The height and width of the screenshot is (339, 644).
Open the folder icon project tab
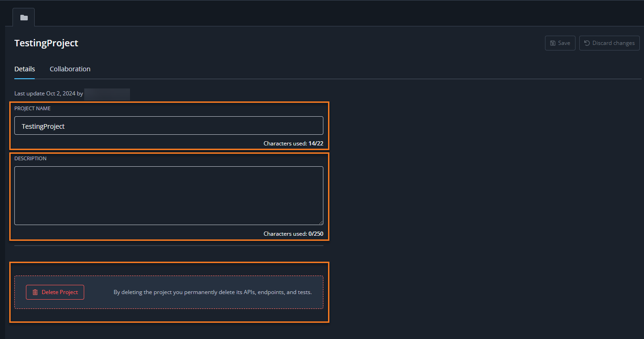24,18
